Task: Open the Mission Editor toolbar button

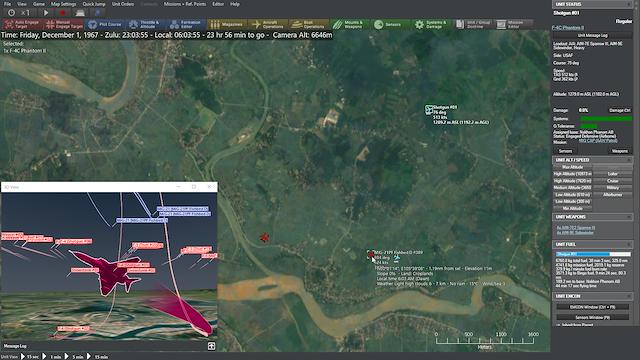Action: click(x=513, y=24)
